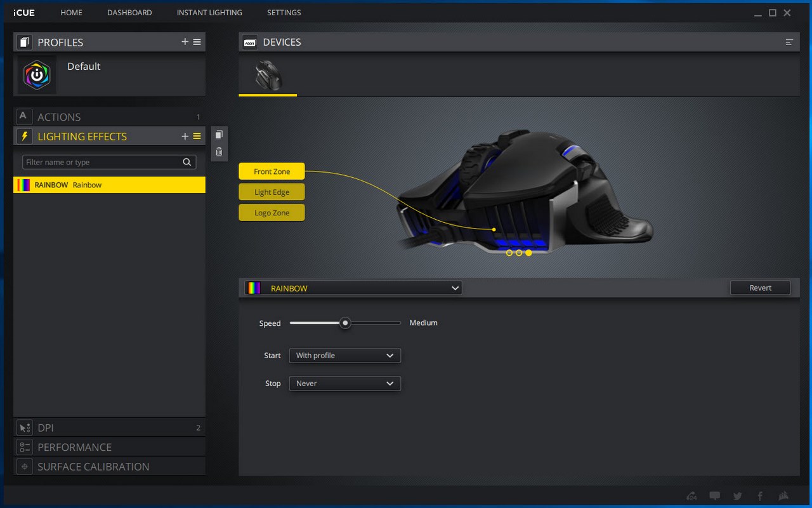Click the Performance settings icon
This screenshot has height=508, width=812.
24,447
